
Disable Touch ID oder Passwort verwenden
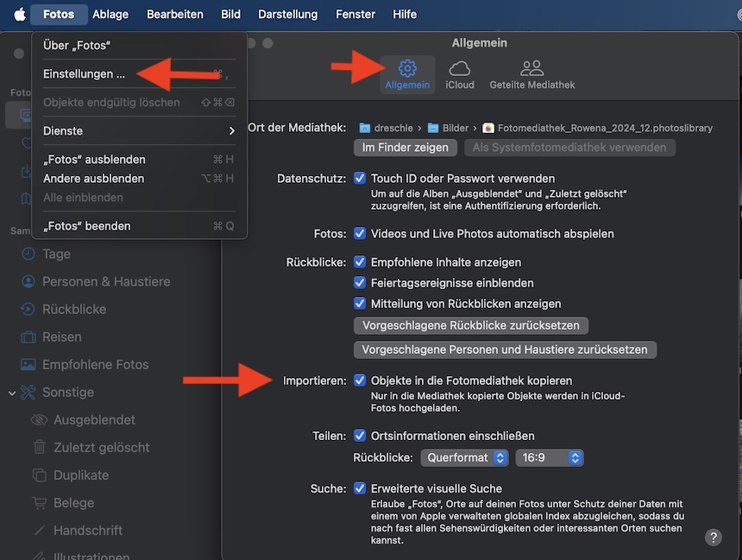point(361,178)
